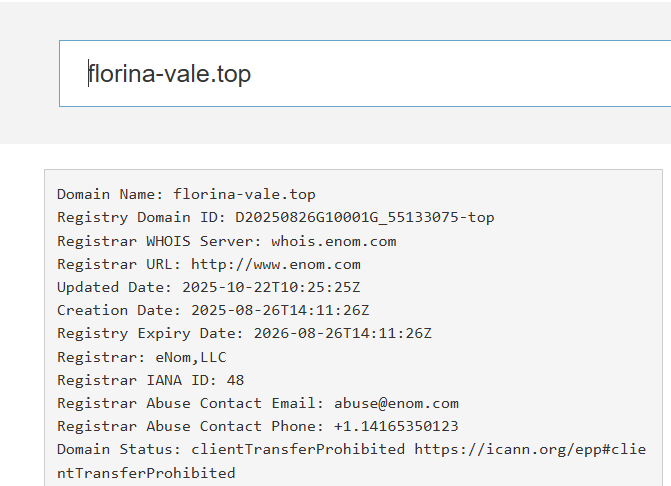Click the abuse@enom.com email address
Screen dimensions: 671x486
click(x=396, y=403)
